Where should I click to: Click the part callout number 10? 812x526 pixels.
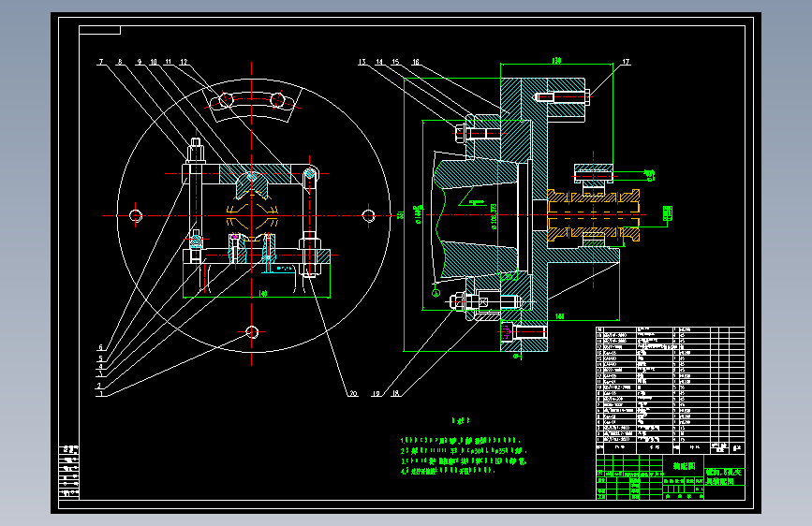154,62
